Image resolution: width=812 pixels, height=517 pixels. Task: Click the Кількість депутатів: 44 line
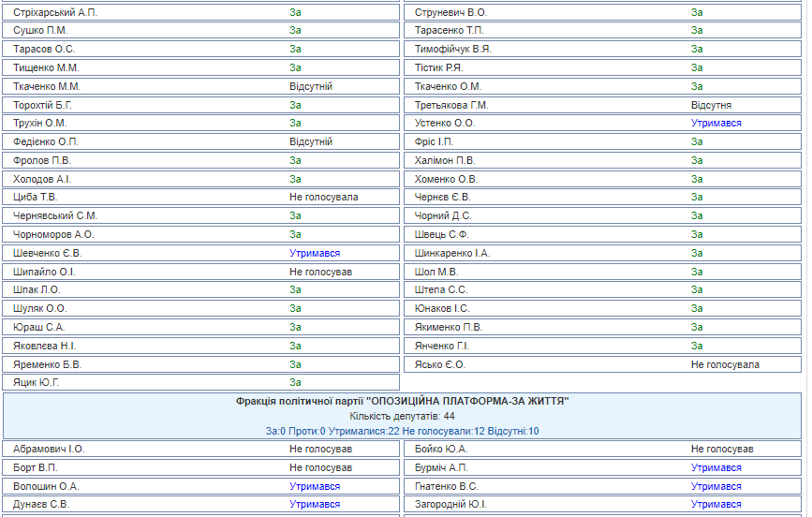click(x=402, y=416)
